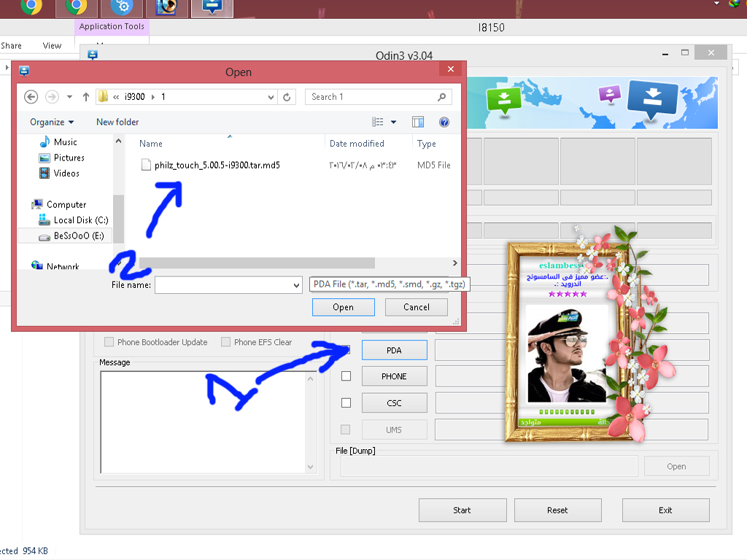Viewport: 747px width, 560px height.
Task: Expand the breadcrumb chevron before i9300
Action: point(116,97)
